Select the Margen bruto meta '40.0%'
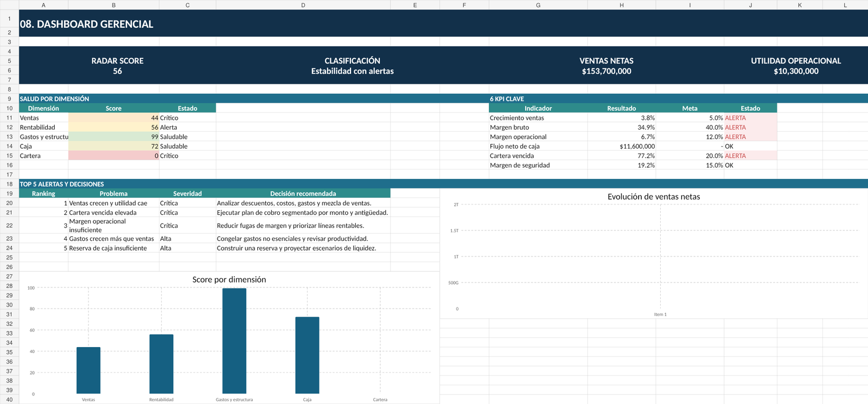This screenshot has width=868, height=404. click(690, 127)
